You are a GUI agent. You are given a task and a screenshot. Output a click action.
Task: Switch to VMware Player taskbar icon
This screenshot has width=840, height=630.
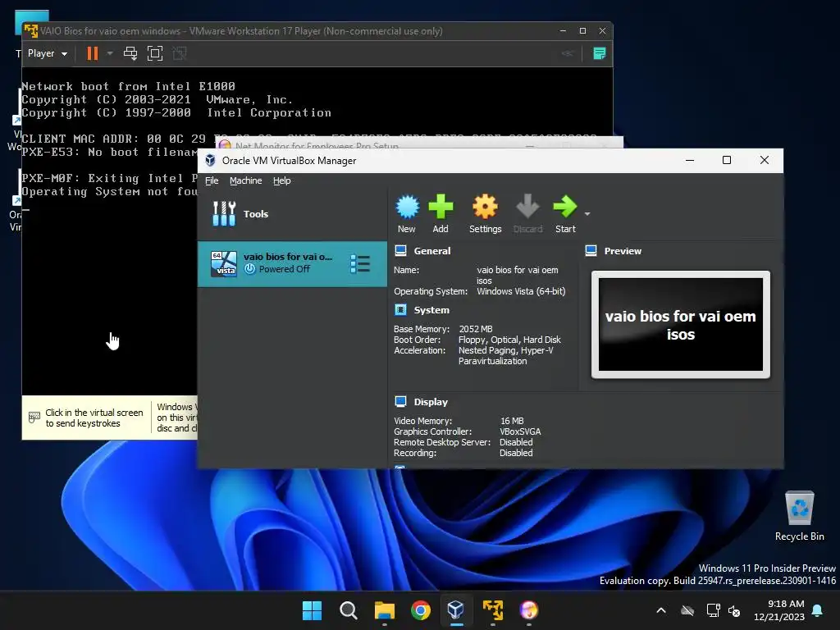point(493,610)
